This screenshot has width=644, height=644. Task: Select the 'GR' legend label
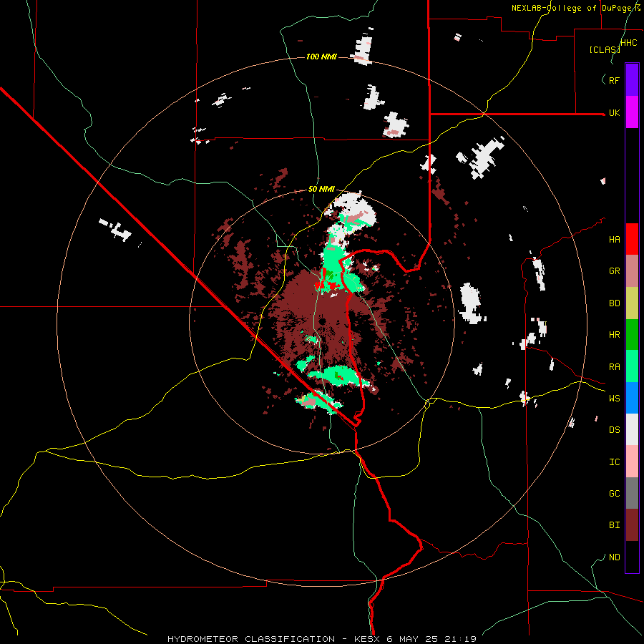pos(614,271)
